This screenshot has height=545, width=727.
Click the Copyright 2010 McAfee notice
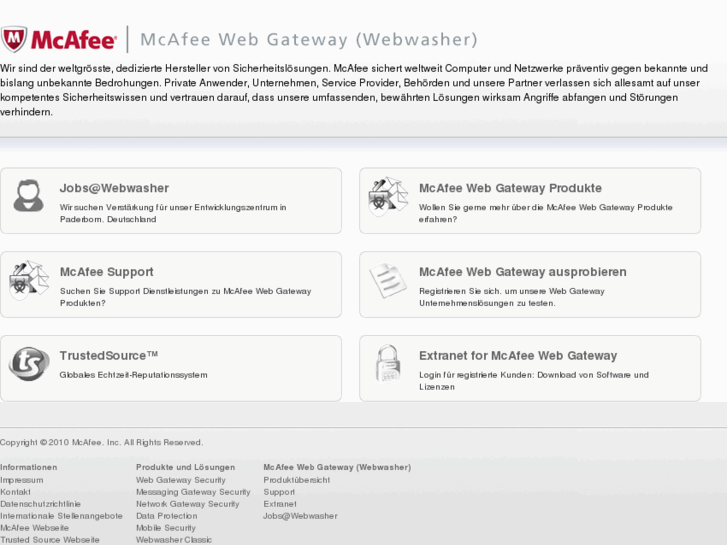point(102,442)
